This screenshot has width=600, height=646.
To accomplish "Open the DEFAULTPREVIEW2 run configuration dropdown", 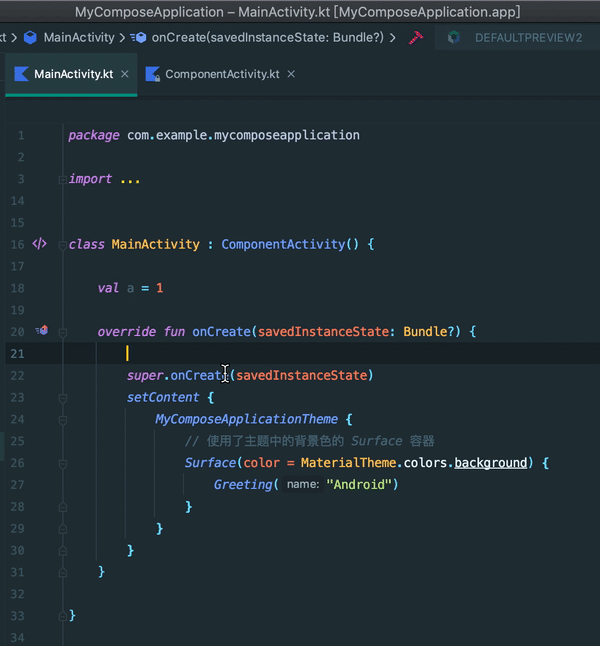I will click(x=517, y=37).
